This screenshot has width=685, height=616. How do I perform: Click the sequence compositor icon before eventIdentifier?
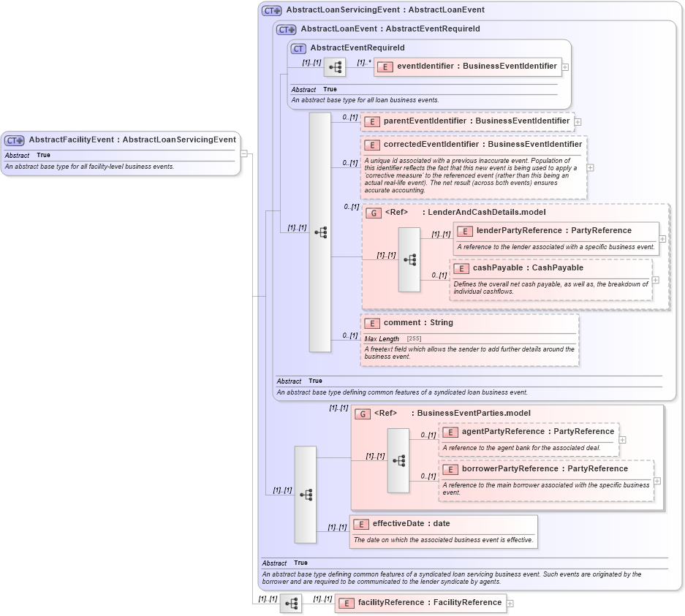click(334, 66)
